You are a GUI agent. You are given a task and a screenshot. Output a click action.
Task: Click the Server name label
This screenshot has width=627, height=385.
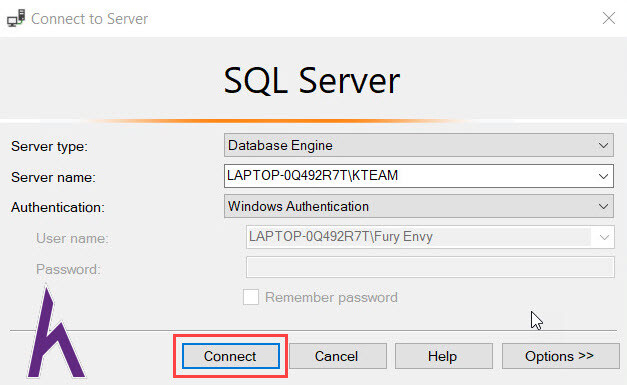pyautogui.click(x=54, y=177)
